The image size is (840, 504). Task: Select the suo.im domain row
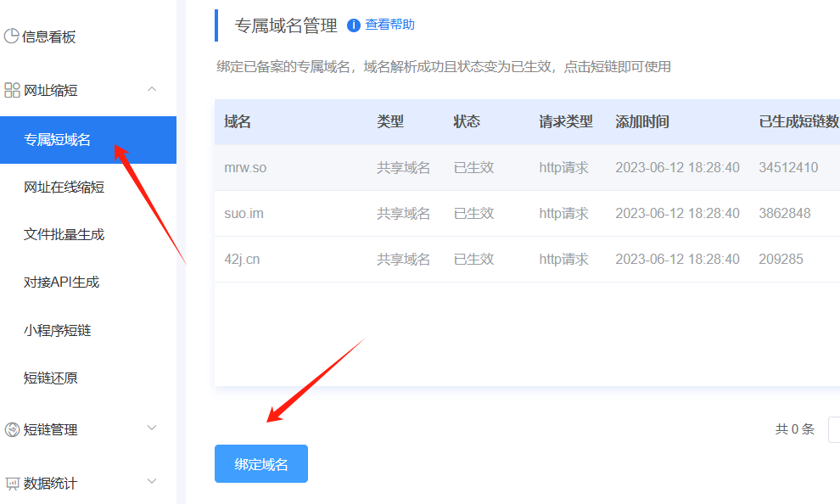click(x=244, y=214)
